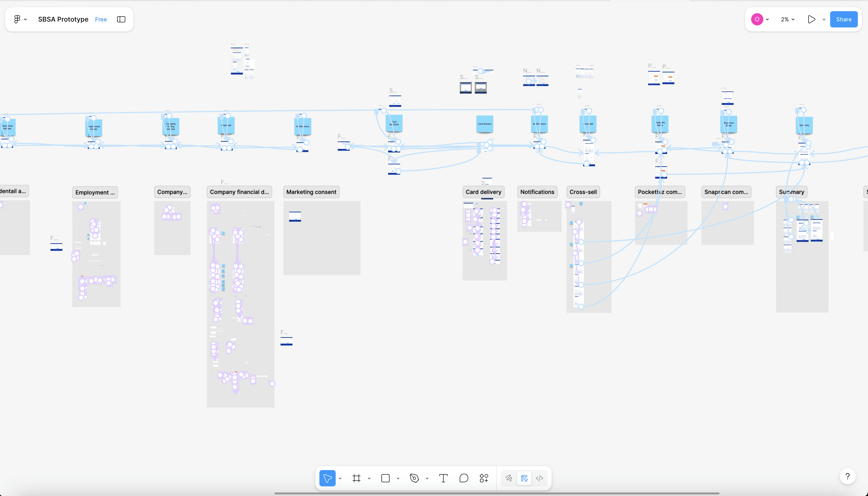Expand the Move tool options chevron
This screenshot has width=868, height=496.
(340, 478)
